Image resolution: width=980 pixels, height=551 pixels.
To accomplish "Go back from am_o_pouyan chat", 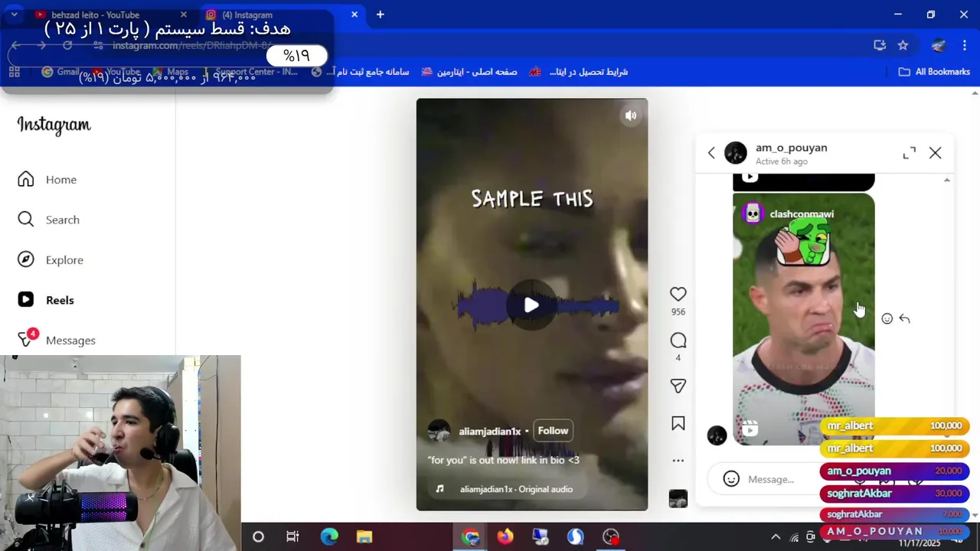I will [x=711, y=153].
